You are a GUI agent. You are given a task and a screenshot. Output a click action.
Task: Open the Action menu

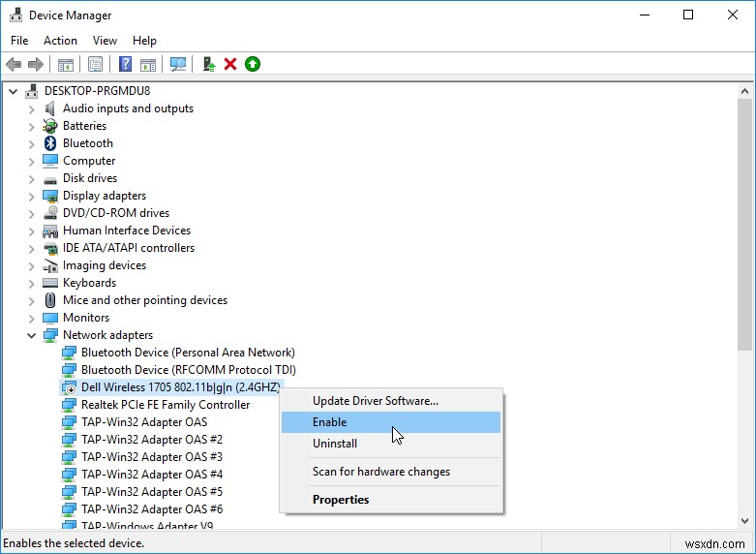pos(60,41)
